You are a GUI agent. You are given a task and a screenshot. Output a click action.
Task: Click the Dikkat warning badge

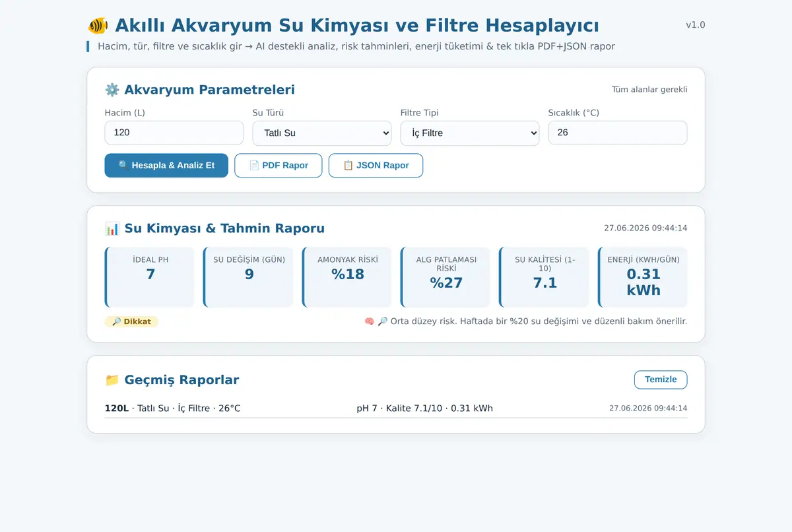point(131,321)
